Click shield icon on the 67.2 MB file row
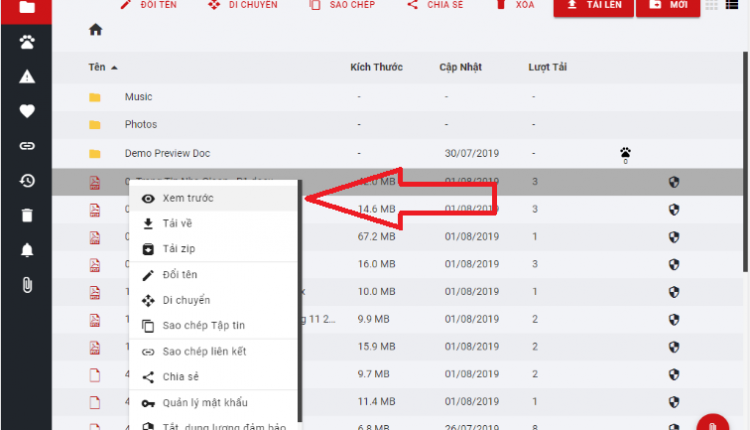750x430 pixels. (x=674, y=237)
